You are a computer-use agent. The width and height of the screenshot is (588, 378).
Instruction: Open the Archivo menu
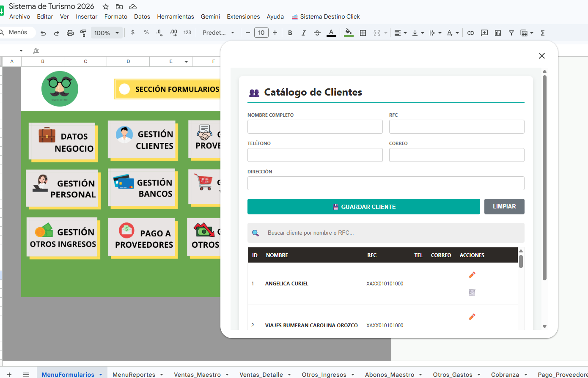click(x=19, y=16)
